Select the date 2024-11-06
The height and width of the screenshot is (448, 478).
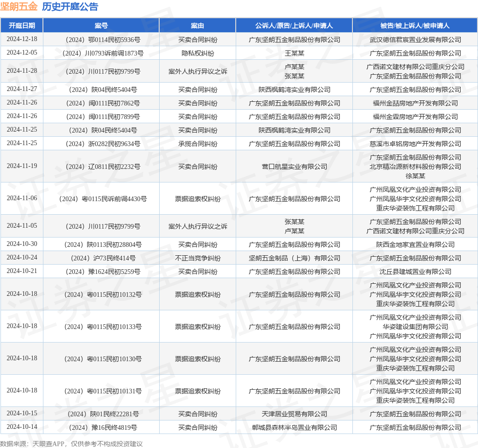tap(22, 198)
